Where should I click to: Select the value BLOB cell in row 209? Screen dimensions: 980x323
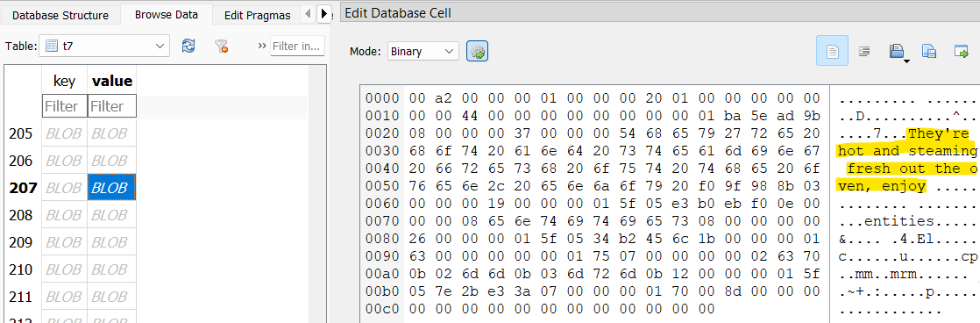(x=112, y=241)
